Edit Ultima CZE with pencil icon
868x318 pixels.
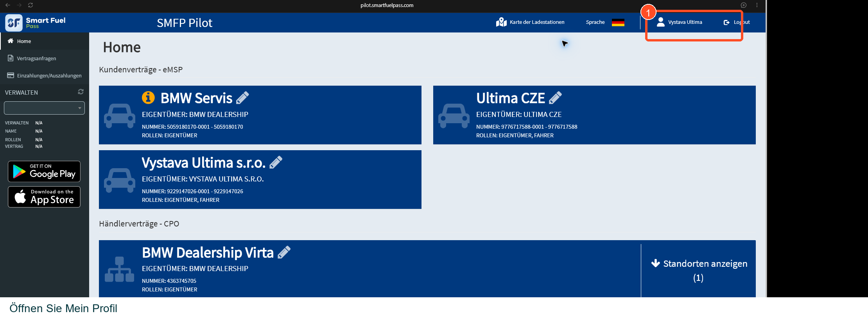point(555,98)
